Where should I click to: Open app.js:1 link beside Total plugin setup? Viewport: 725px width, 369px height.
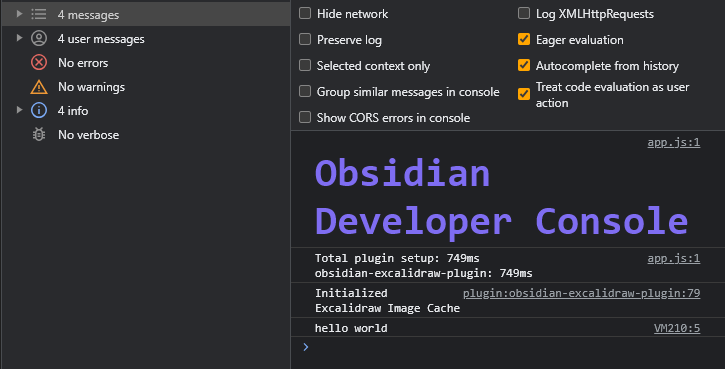(x=674, y=258)
